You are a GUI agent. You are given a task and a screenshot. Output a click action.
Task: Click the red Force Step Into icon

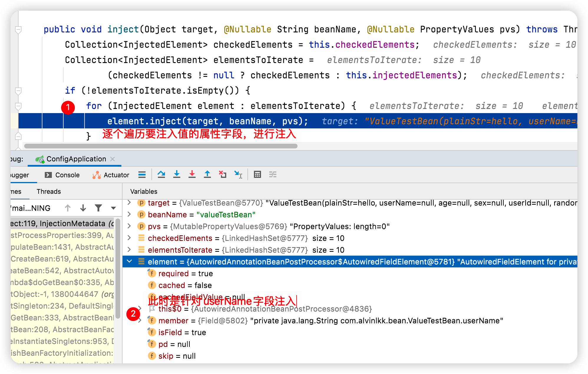tap(192, 174)
